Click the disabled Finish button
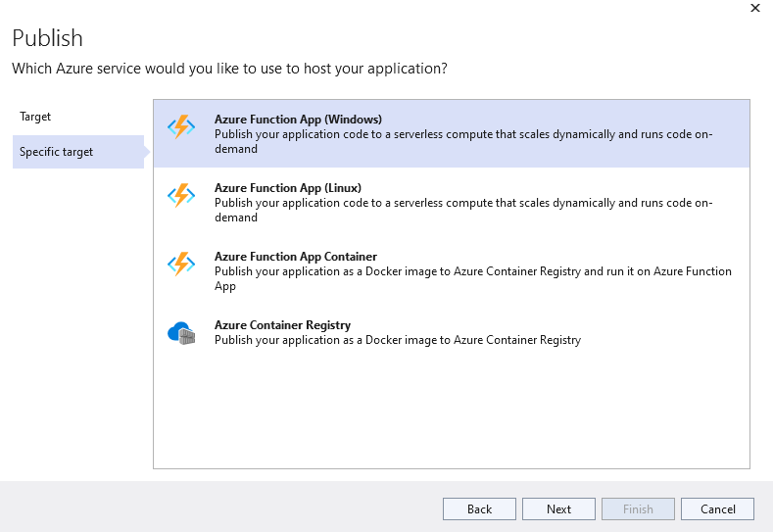The width and height of the screenshot is (773, 532). coord(638,508)
